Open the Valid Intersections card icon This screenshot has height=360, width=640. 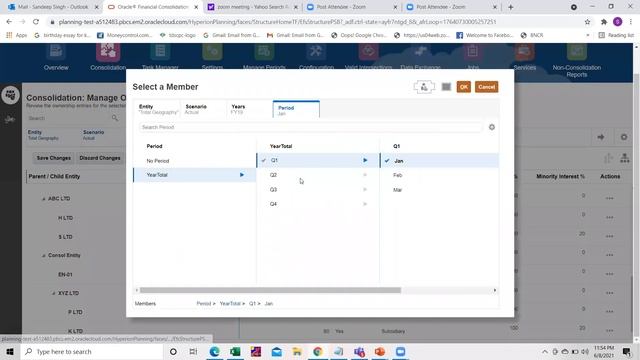(368, 52)
